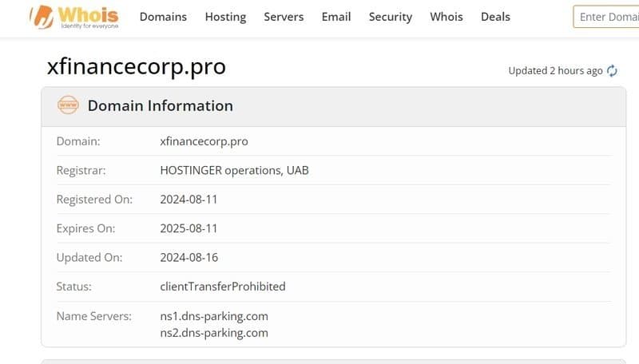Click the Domain Information section header
The image size is (639, 364).
(160, 105)
